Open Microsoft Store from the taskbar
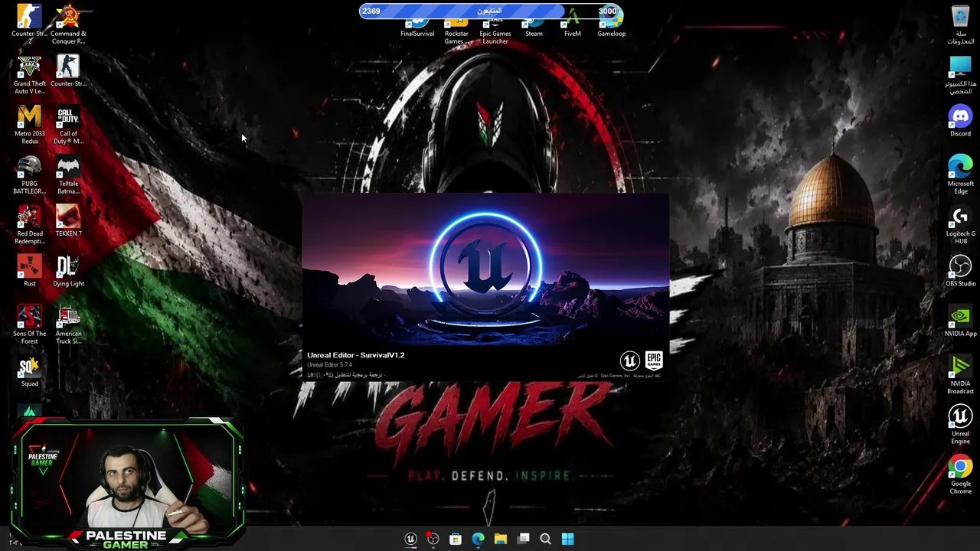 click(x=456, y=539)
